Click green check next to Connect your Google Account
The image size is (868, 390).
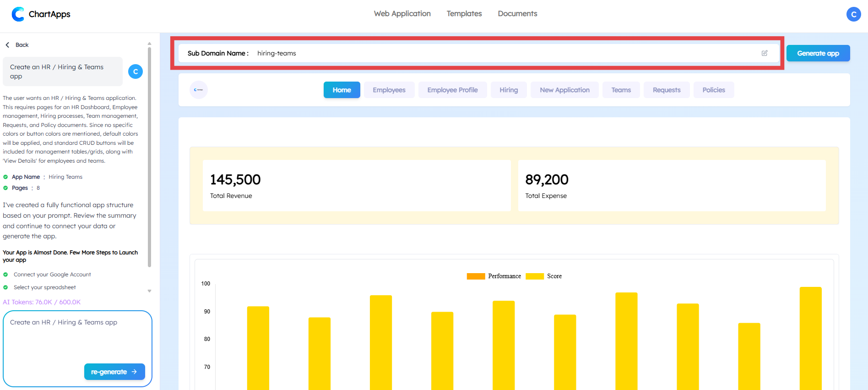5,275
